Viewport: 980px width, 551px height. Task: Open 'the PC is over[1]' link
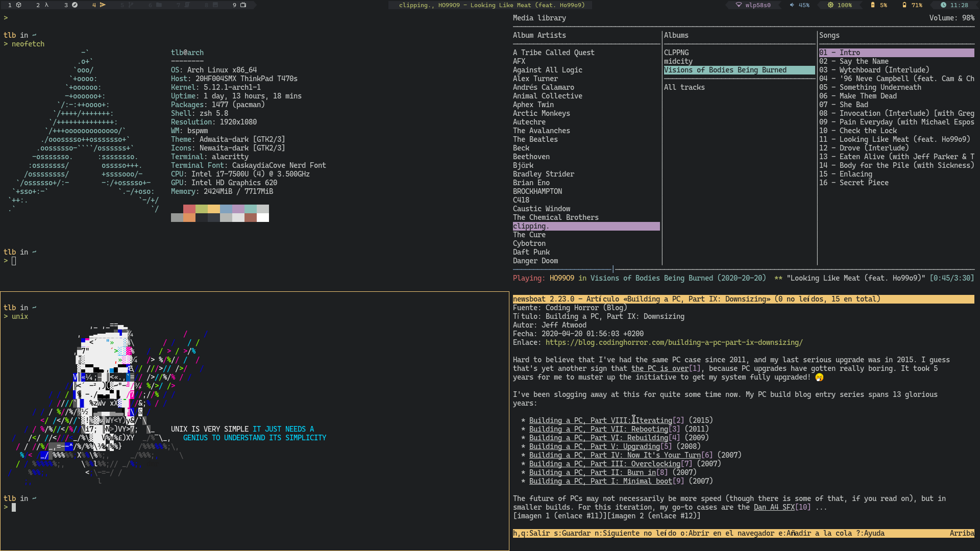click(x=666, y=368)
